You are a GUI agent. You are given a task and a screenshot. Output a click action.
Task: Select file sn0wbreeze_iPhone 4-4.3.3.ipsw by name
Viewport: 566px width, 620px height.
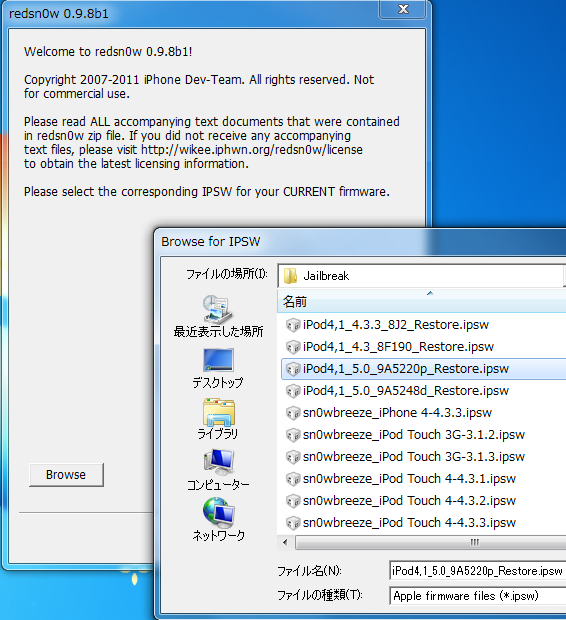coord(398,413)
